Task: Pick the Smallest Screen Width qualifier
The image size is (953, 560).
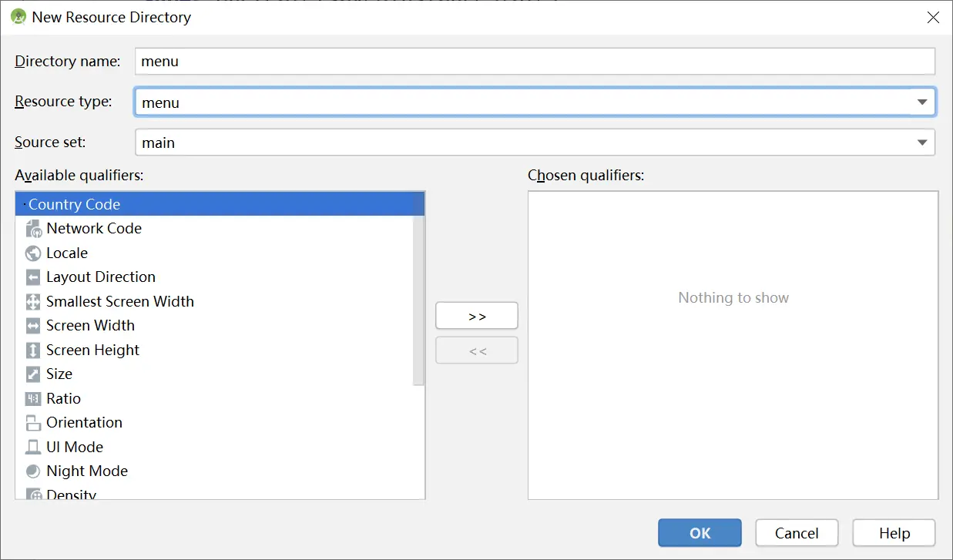Action: tap(214, 302)
